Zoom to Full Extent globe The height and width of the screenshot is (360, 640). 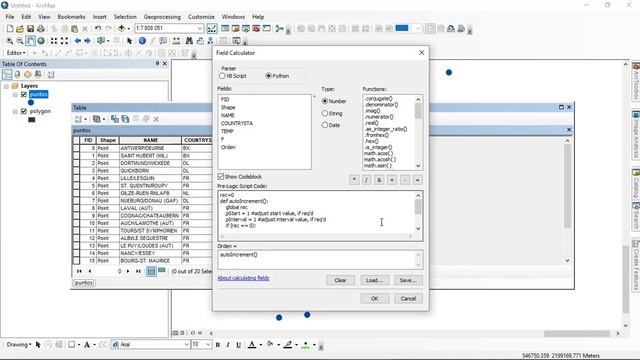41,41
